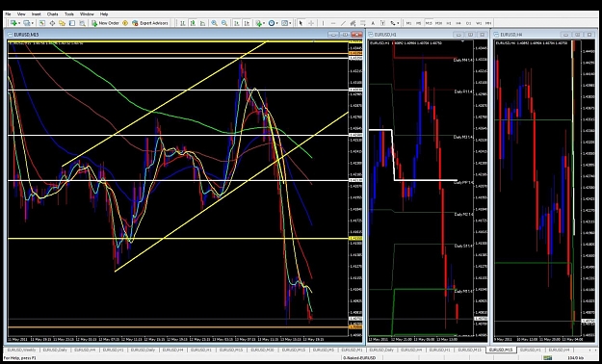Image resolution: width=602 pixels, height=364 pixels.
Task: Expand the Indicators dropdown arrow
Action: (x=264, y=23)
